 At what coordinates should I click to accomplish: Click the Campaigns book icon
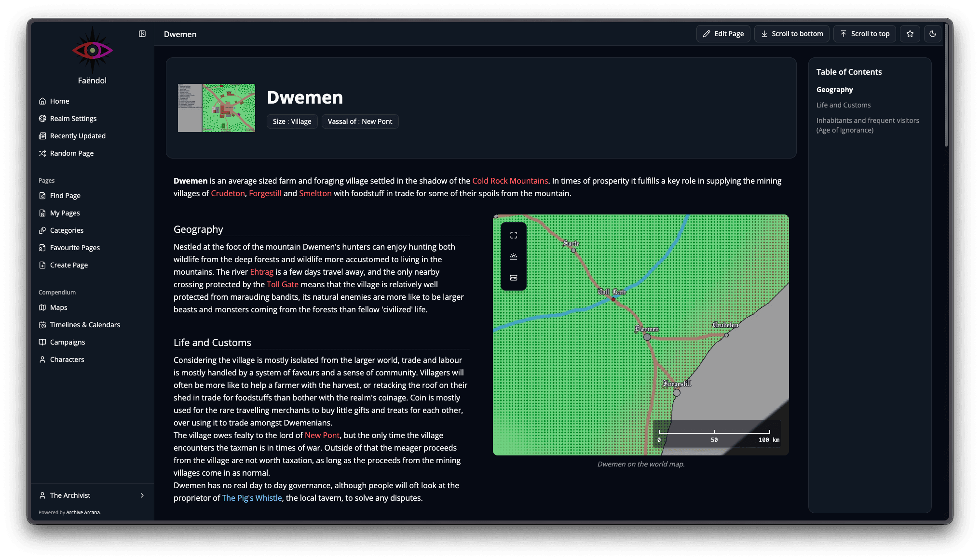43,342
